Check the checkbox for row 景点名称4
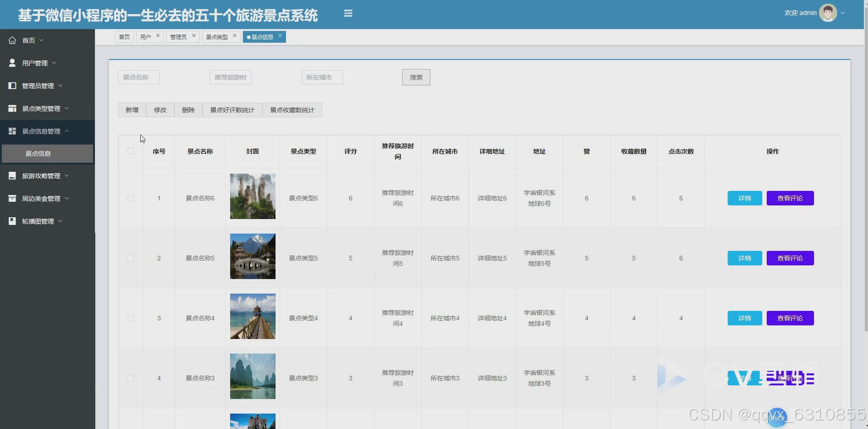The width and height of the screenshot is (868, 429). [x=131, y=318]
